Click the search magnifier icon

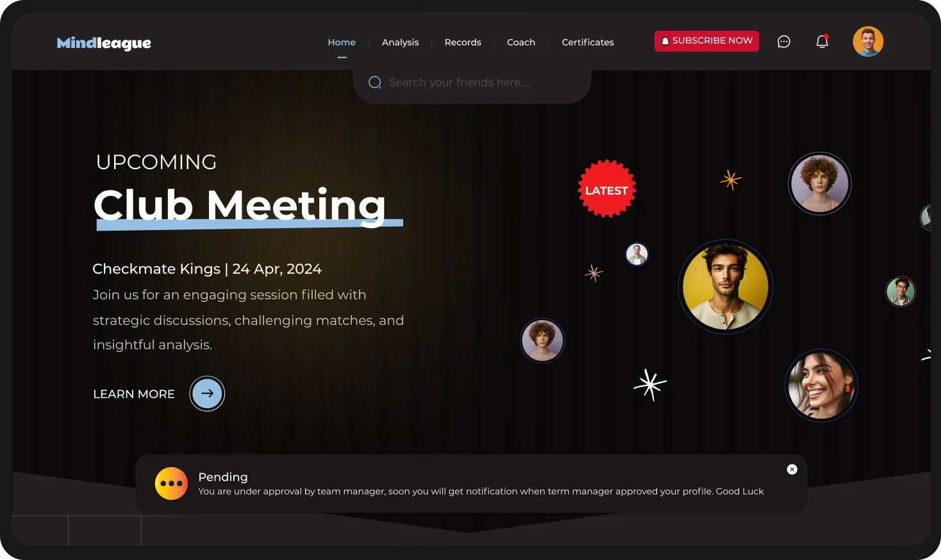(x=375, y=83)
